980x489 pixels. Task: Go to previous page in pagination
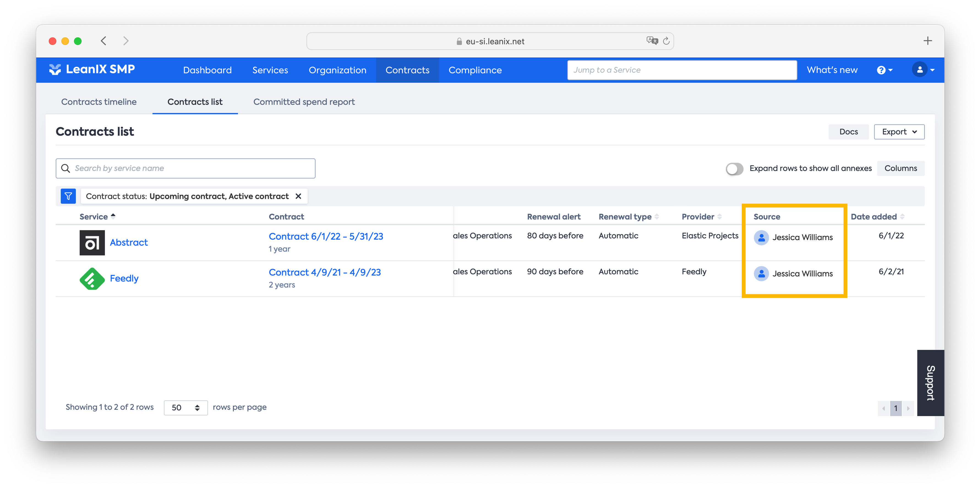click(x=883, y=408)
